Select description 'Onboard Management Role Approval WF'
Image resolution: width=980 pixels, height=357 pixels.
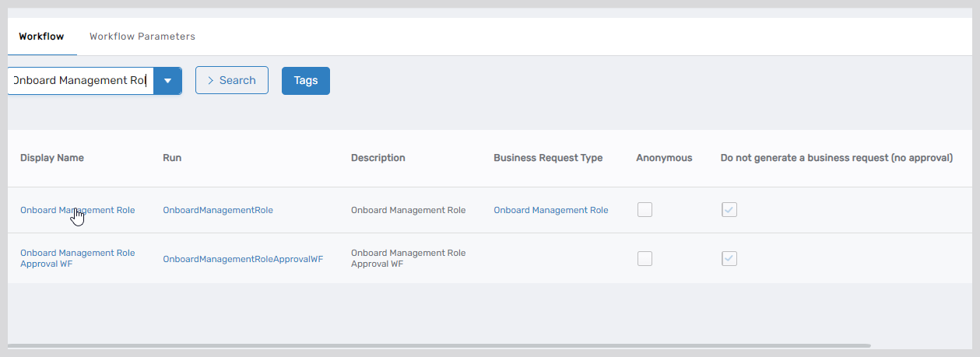coord(409,258)
